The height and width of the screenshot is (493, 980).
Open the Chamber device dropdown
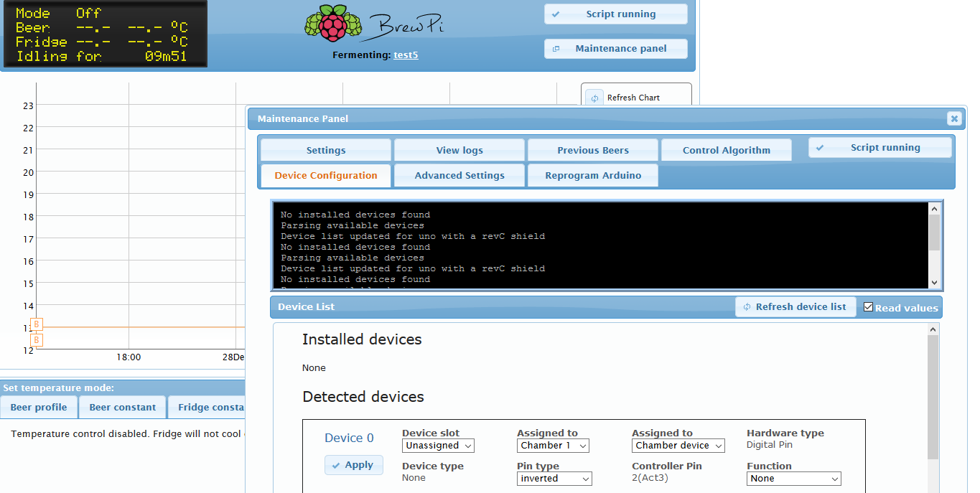click(678, 446)
